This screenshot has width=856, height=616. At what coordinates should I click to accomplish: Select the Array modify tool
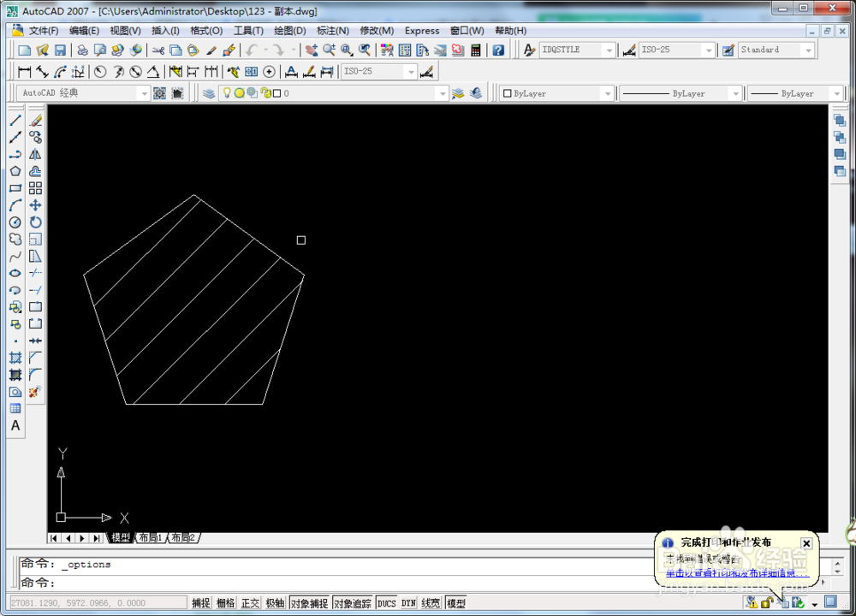pos(35,188)
